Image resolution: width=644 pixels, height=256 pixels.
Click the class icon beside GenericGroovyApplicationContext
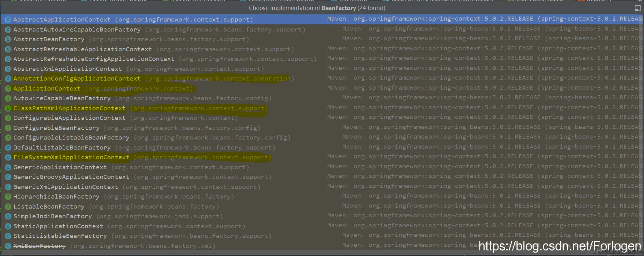click(x=8, y=177)
